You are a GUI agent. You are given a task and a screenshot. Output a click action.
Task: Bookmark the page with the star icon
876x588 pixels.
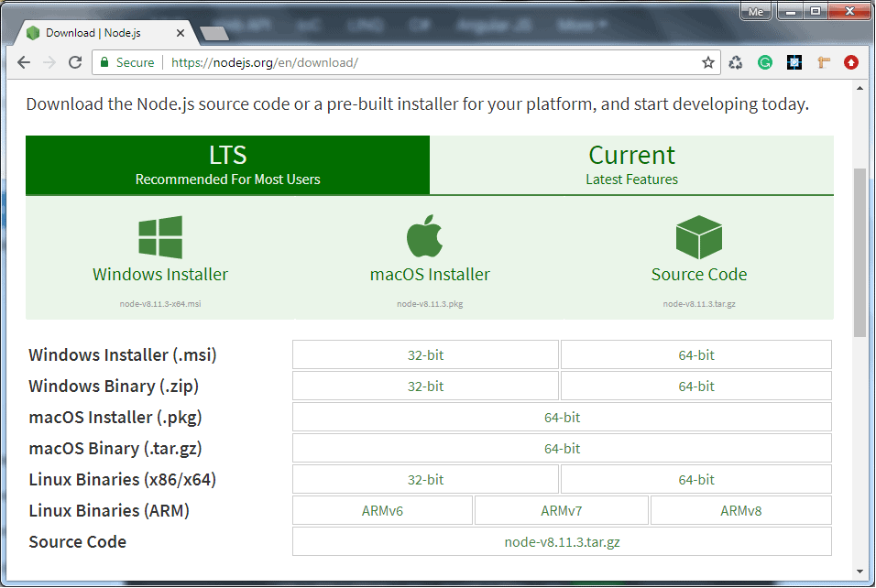(x=707, y=62)
